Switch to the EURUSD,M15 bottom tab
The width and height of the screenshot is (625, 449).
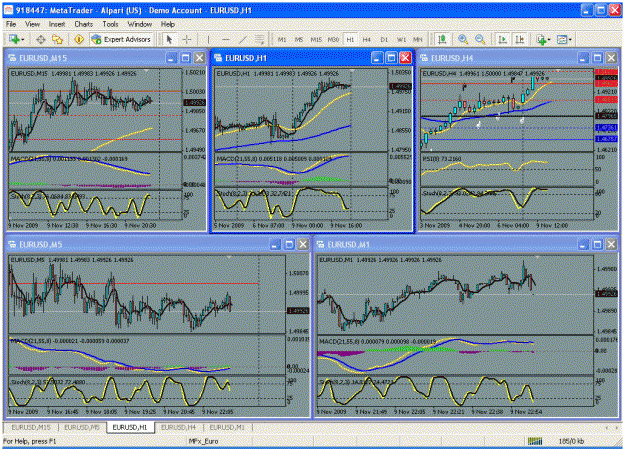click(x=31, y=427)
